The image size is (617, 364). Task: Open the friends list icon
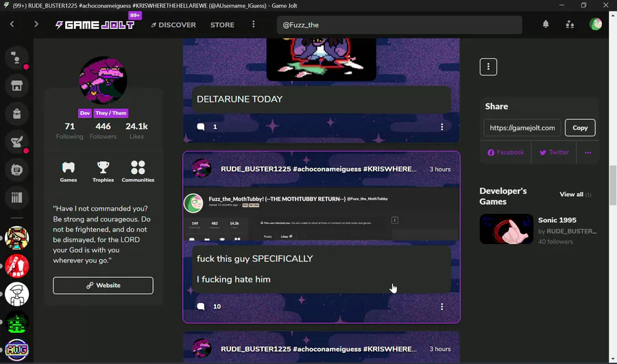[x=570, y=25]
